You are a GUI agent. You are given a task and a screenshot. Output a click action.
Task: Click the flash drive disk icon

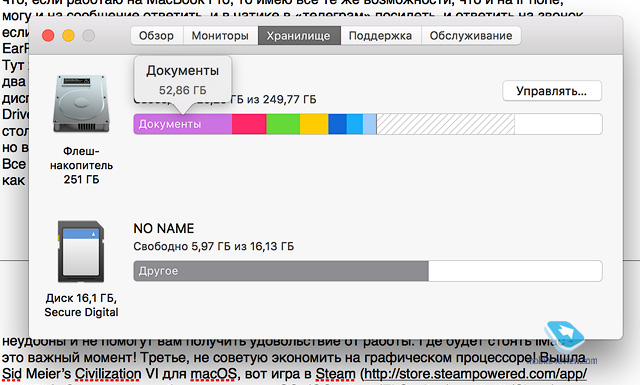pos(82,103)
